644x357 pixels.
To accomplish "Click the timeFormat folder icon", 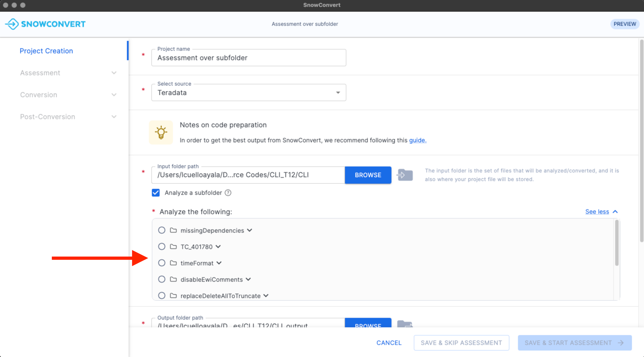I will click(173, 263).
